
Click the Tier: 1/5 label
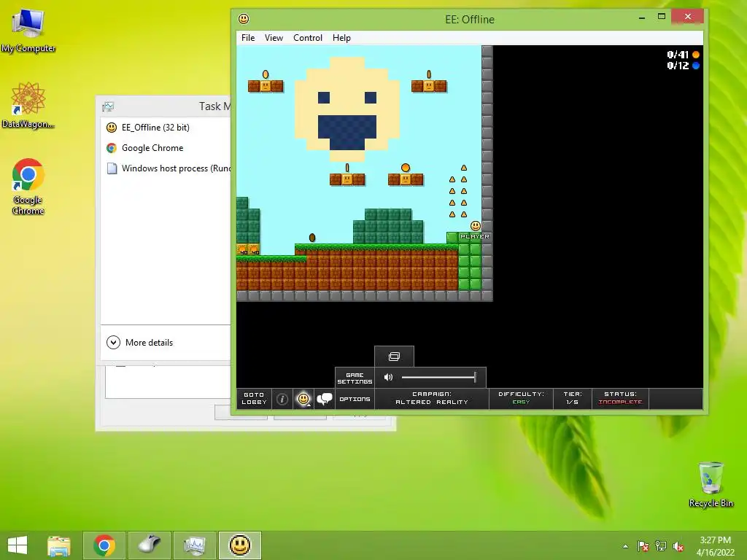(x=572, y=398)
